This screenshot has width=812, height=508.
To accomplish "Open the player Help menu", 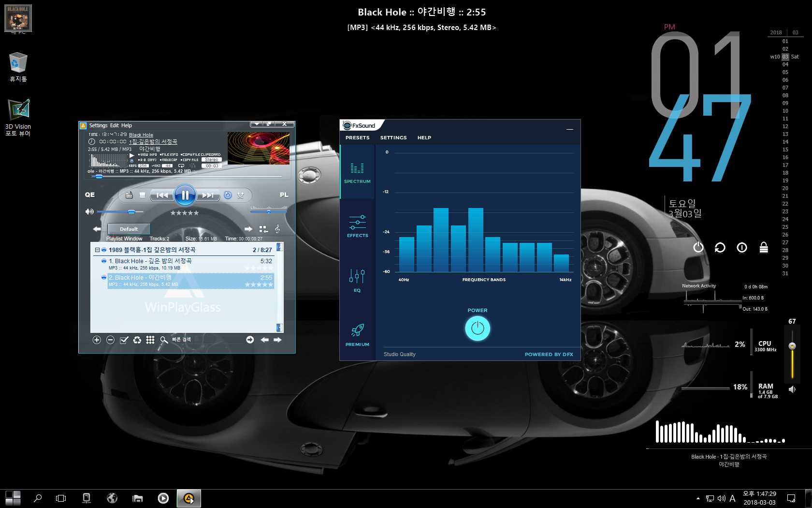I will click(127, 125).
